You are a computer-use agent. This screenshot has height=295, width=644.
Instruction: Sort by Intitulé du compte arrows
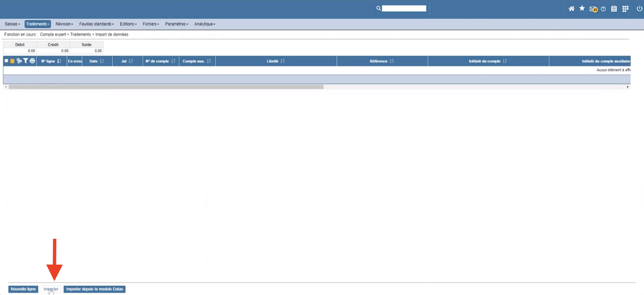click(x=505, y=61)
